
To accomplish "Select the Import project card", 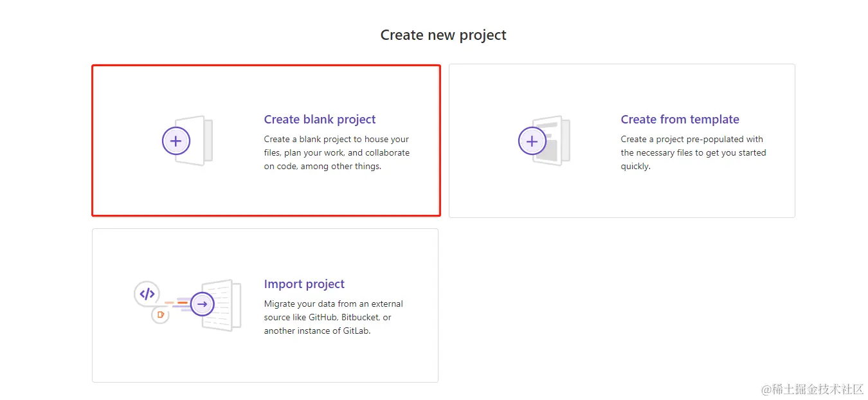I will click(x=264, y=360).
